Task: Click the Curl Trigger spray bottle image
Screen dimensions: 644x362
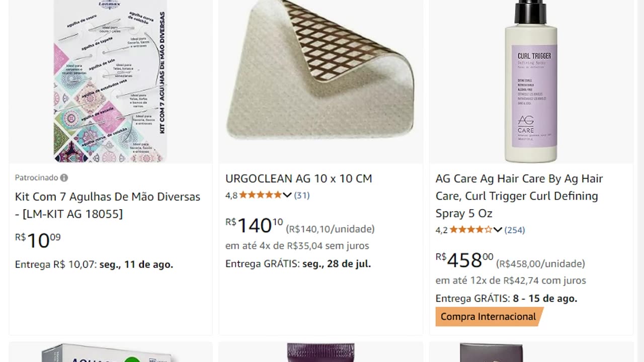Action: 531,80
